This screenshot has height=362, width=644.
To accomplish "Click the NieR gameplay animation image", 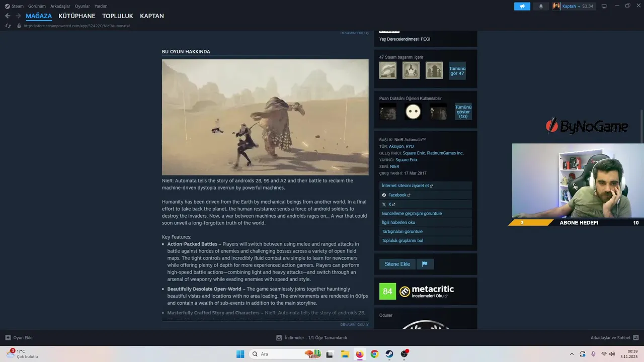I will click(x=265, y=117).
